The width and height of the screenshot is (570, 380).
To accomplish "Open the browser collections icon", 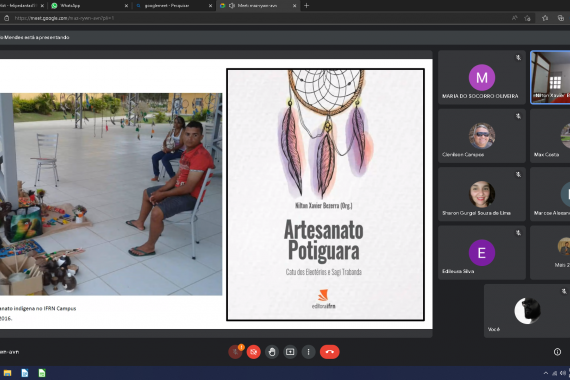I will click(x=561, y=18).
